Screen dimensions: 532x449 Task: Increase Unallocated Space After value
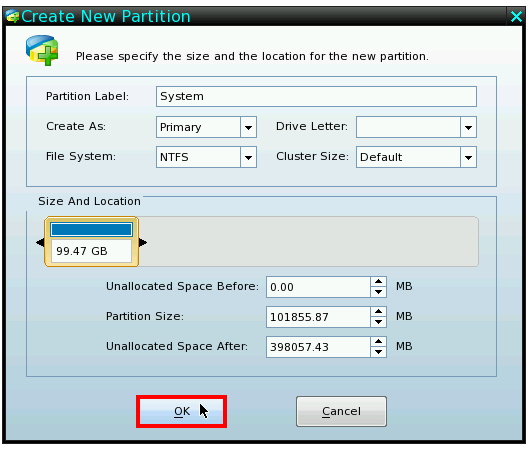pos(378,341)
